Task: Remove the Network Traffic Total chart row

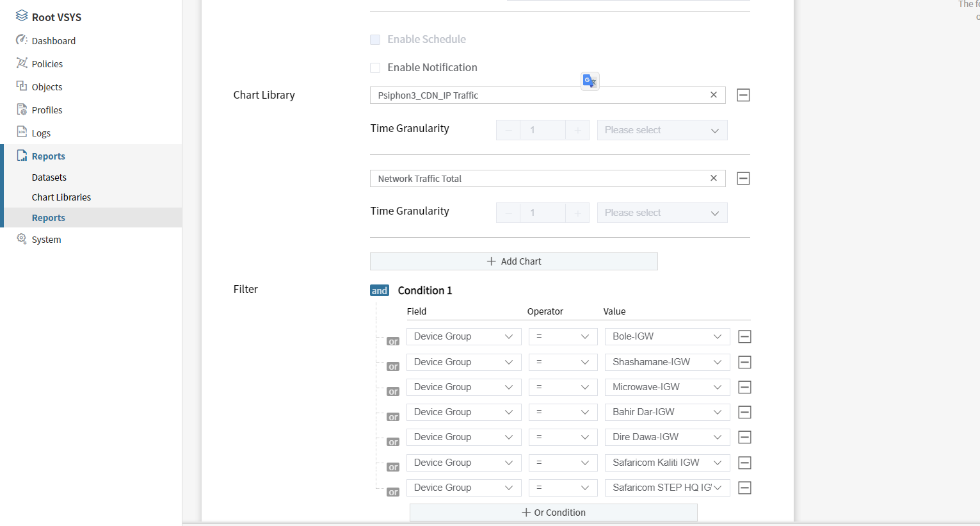Action: (743, 179)
